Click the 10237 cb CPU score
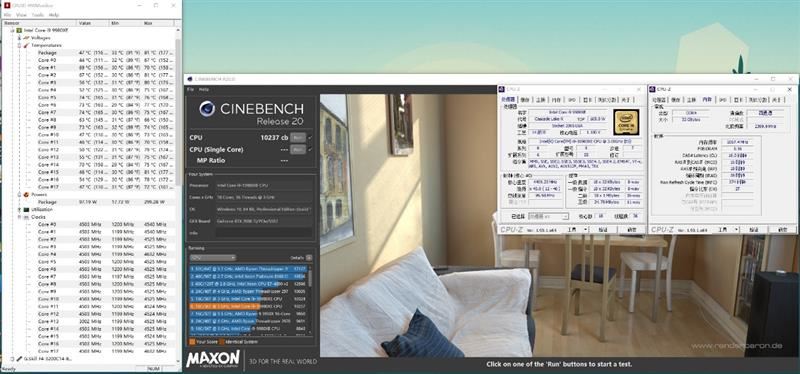Viewport: 800px width, 374px height. tap(274, 138)
